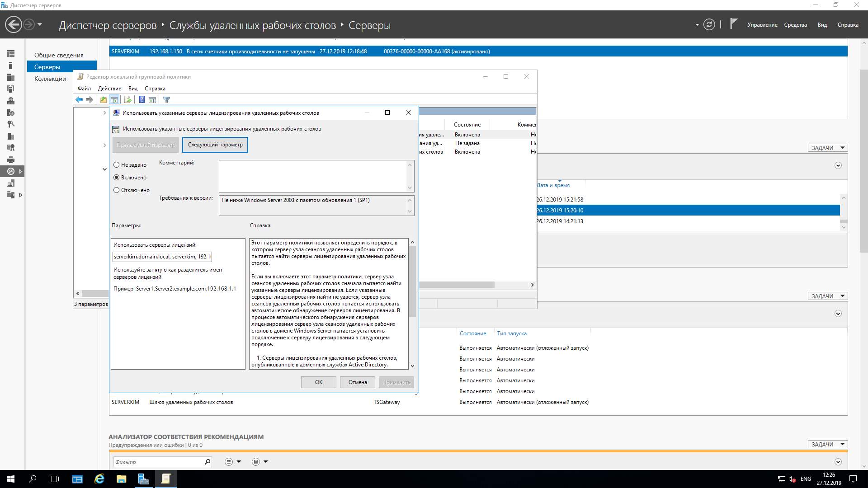Click the Up one level folder icon
This screenshot has width=868, height=488.
click(x=104, y=100)
